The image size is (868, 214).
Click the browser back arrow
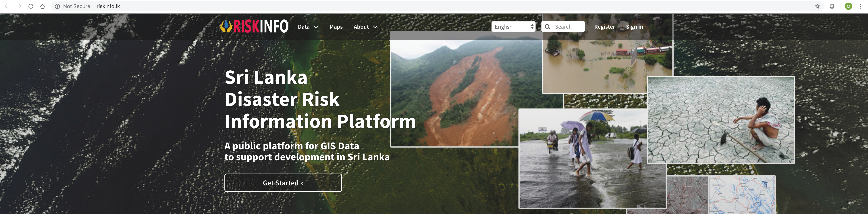(7, 6)
